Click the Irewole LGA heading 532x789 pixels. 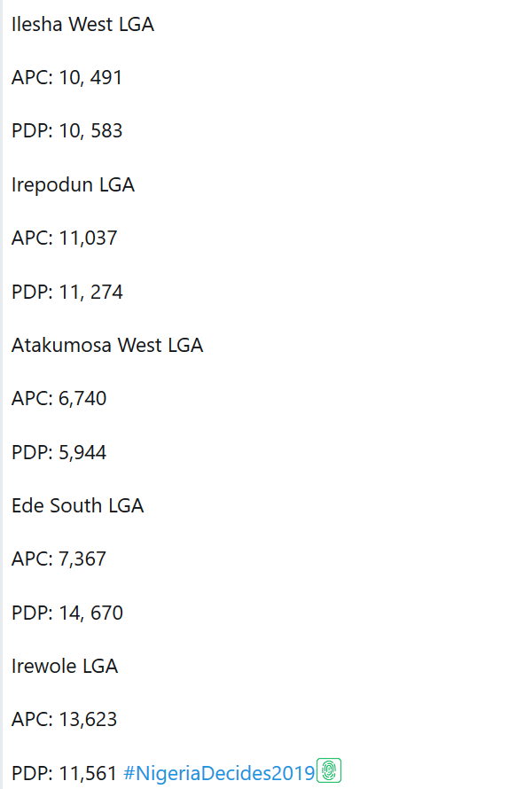[x=64, y=666]
